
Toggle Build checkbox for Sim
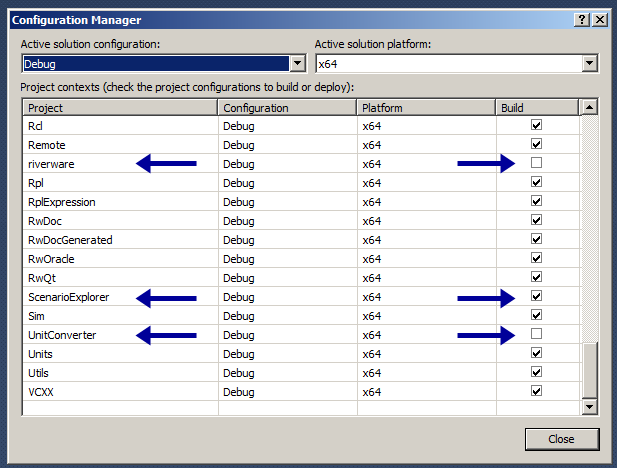[x=536, y=315]
